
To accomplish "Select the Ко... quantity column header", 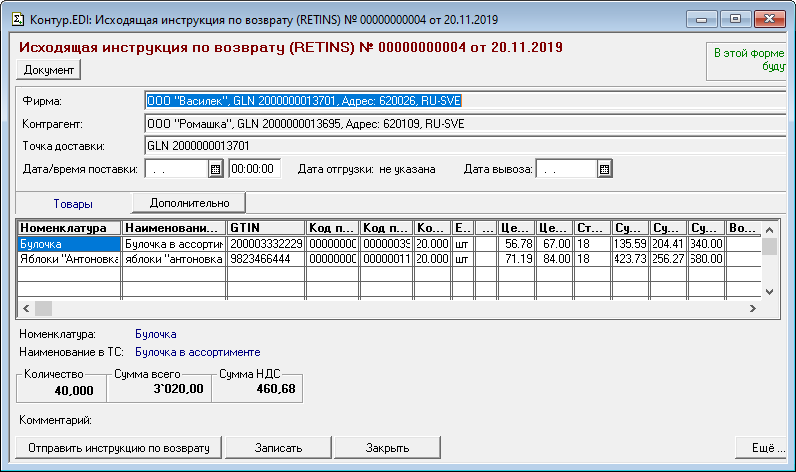I will coord(432,228).
